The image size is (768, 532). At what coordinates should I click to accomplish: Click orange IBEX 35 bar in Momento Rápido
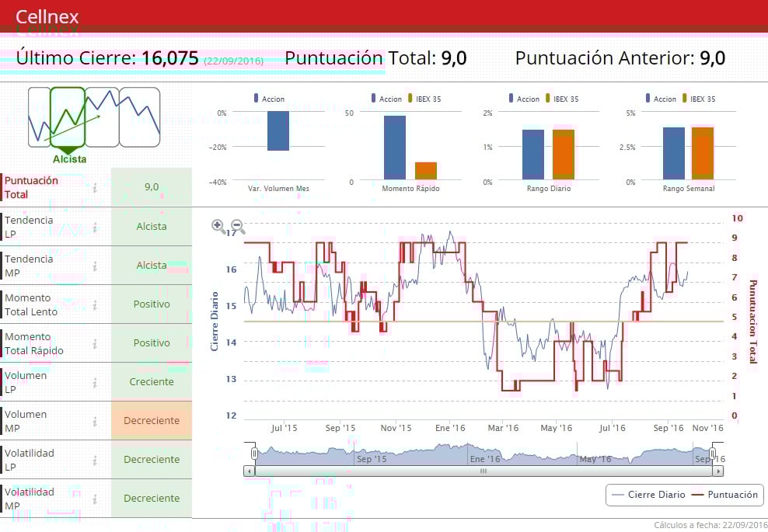(426, 170)
